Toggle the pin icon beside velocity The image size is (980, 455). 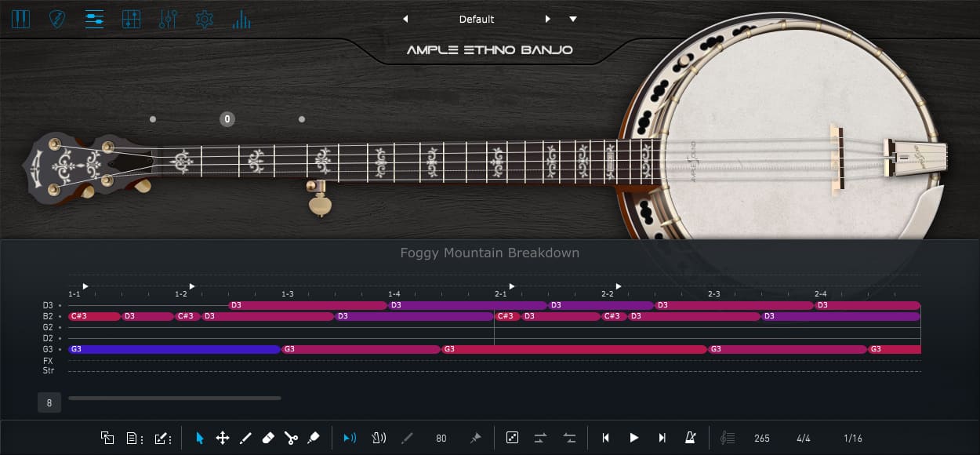(475, 438)
